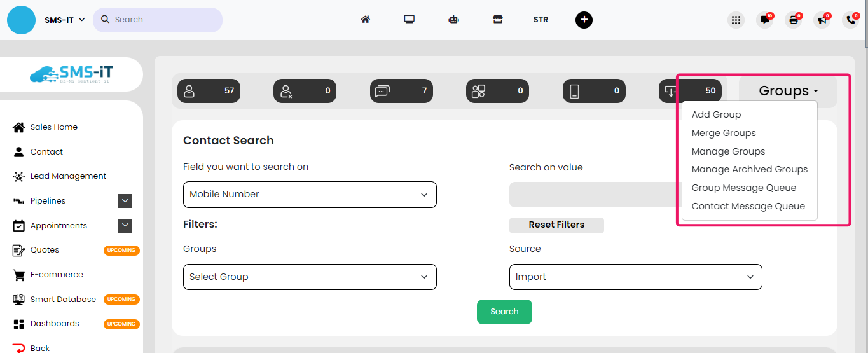Image resolution: width=868 pixels, height=353 pixels.
Task: Open the Mobile Number field dropdown
Action: [310, 195]
